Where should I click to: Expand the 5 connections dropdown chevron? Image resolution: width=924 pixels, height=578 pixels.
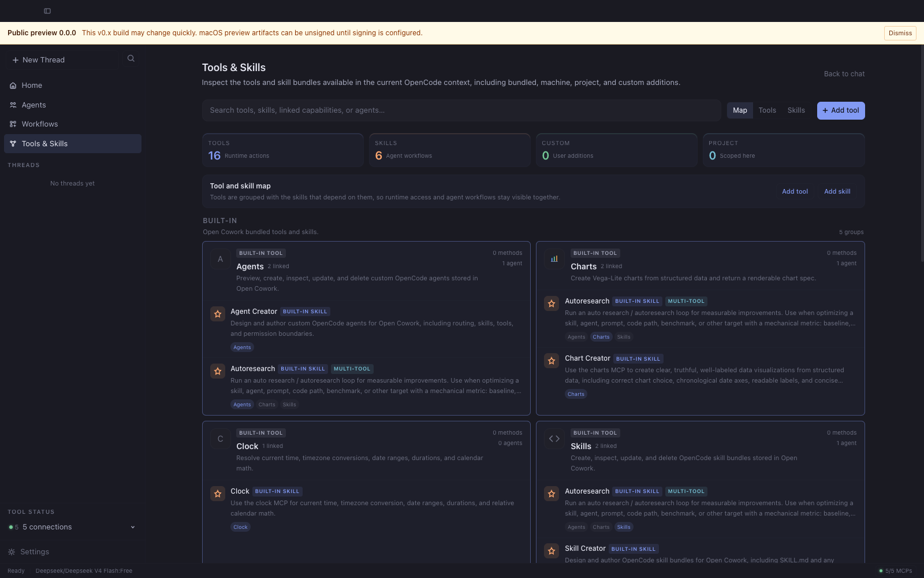[133, 527]
